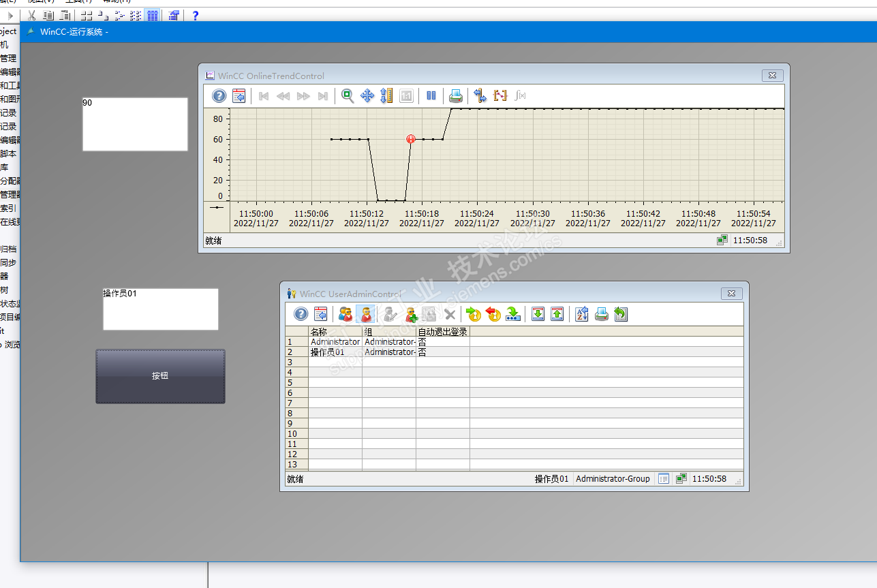Click the greyed-out padlock password icon

click(x=429, y=314)
